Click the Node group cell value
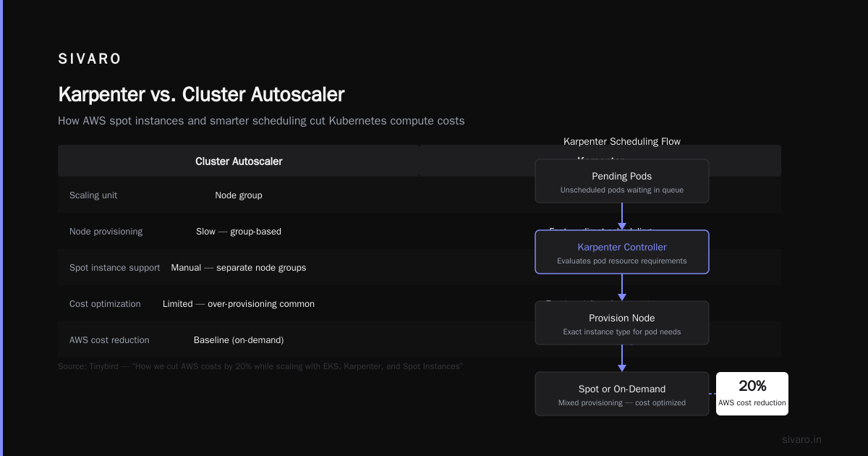 (239, 195)
